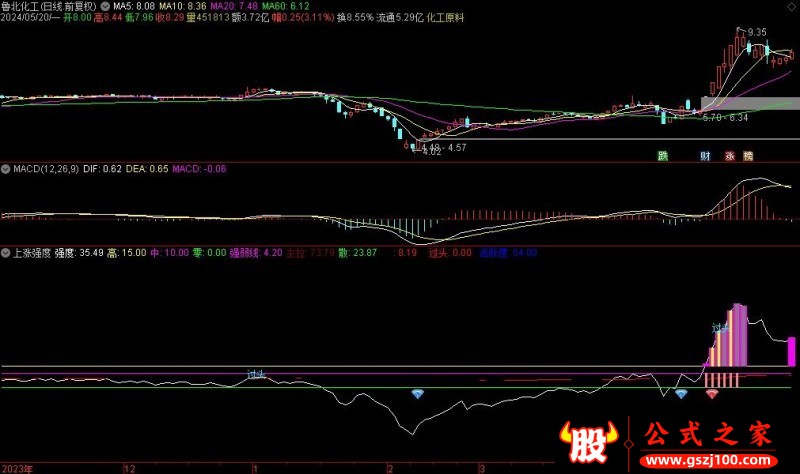Click the red 涨 marker under the candles
This screenshot has width=800, height=474.
730,156
